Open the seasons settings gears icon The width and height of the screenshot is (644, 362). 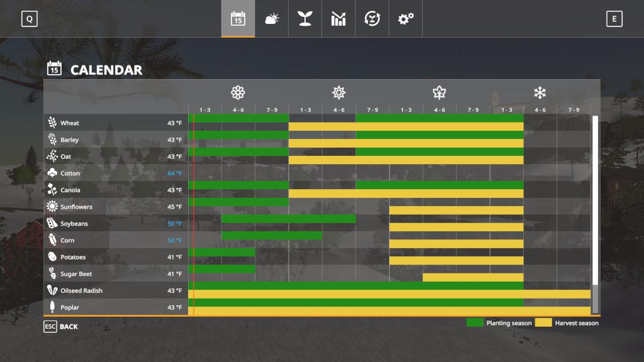pos(406,19)
